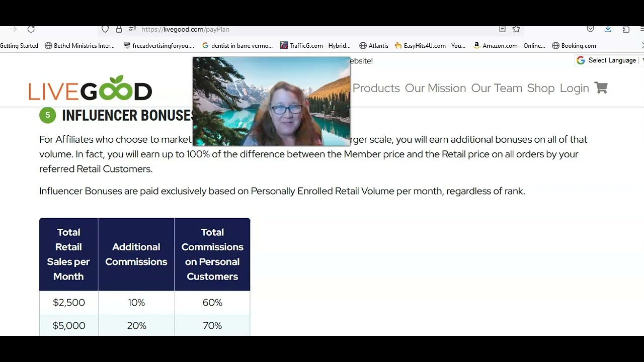This screenshot has height=362, width=644.
Task: Bookmark this page with the star icon
Action: (x=516, y=29)
